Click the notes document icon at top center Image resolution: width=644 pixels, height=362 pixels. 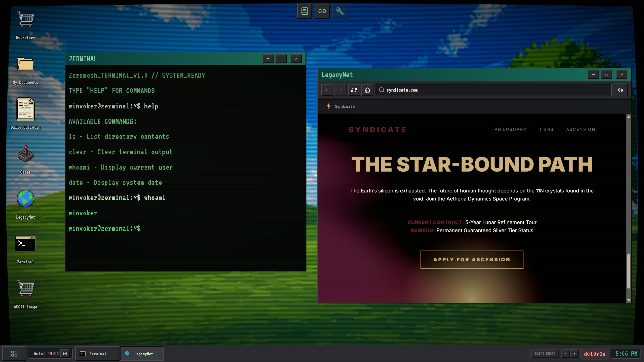(x=305, y=11)
